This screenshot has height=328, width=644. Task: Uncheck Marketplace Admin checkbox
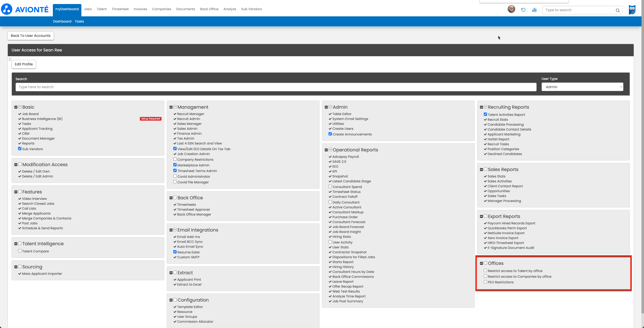pos(175,165)
